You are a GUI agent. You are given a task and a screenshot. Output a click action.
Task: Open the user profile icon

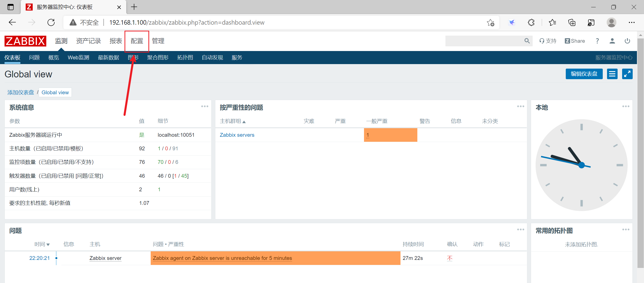[x=612, y=41]
